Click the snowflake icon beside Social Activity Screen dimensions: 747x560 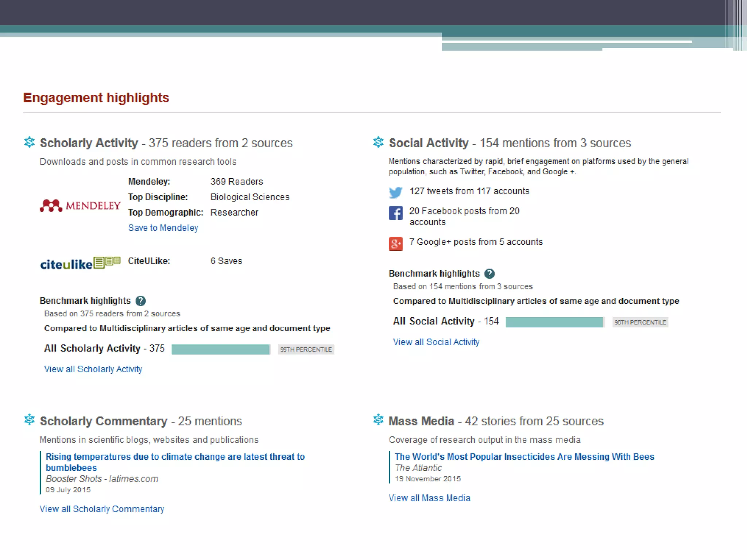[x=378, y=142]
